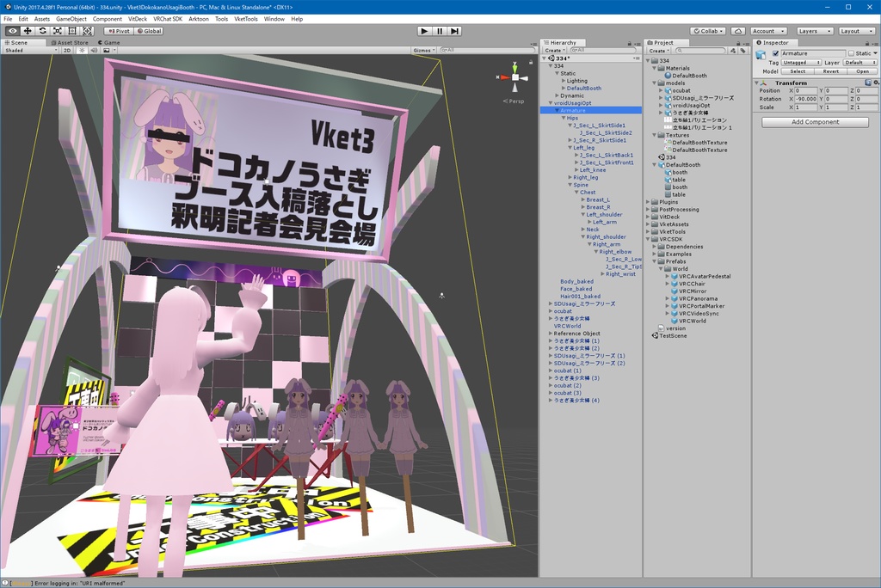
Task: Open the Transform component gear menu
Action: [x=875, y=83]
